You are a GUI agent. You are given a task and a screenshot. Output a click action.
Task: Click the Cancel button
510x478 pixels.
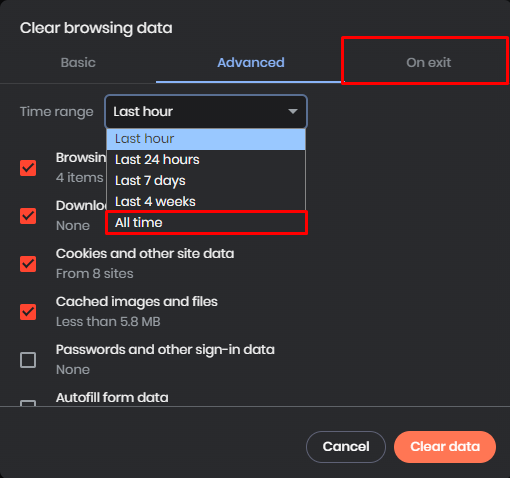click(x=346, y=447)
